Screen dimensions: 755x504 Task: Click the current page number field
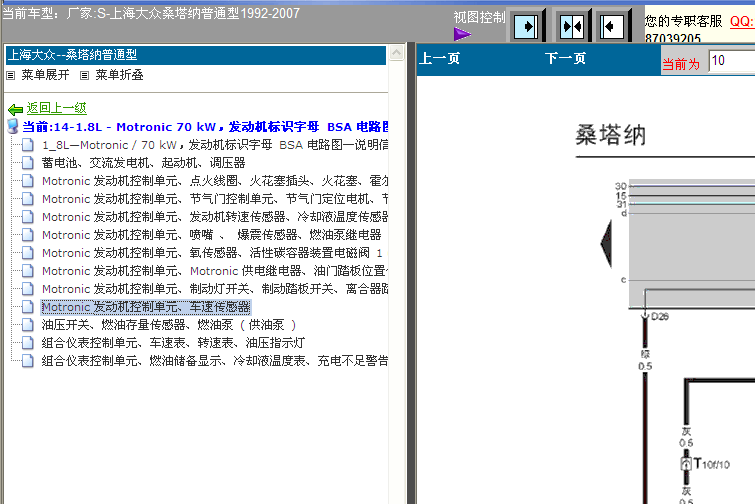[x=732, y=61]
